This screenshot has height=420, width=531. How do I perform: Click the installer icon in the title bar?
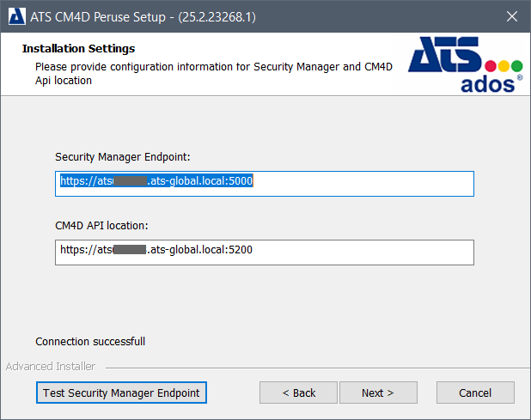click(16, 16)
